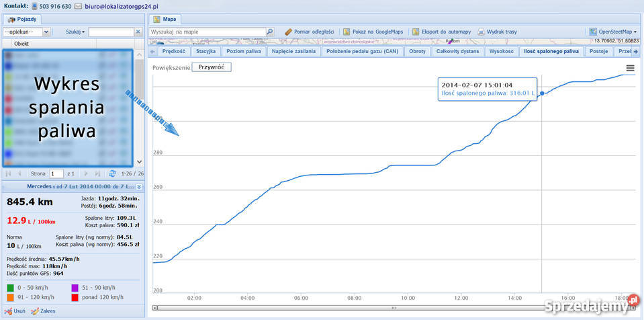Open the --opiekun-- dropdown
644x320 pixels.
27,32
